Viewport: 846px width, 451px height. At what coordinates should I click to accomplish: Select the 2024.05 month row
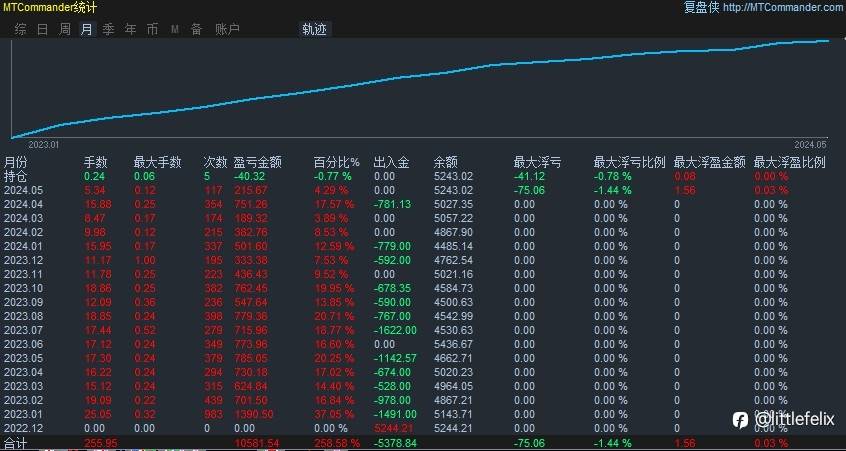click(x=423, y=190)
